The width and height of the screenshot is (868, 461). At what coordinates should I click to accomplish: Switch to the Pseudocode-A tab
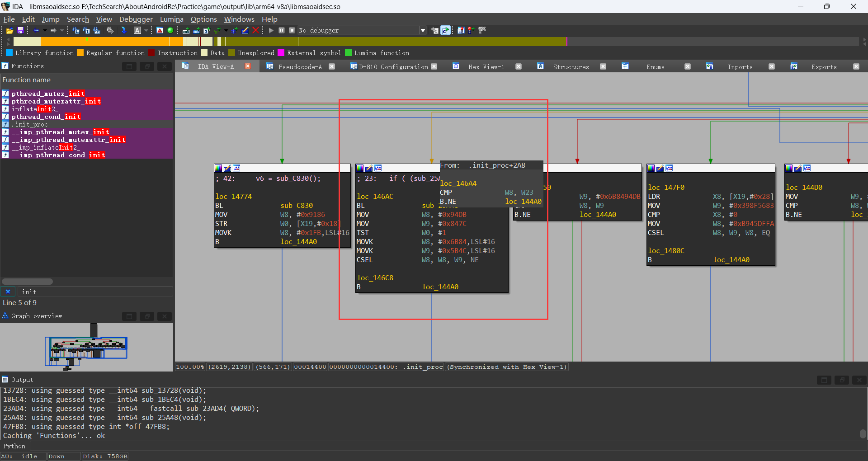point(300,66)
